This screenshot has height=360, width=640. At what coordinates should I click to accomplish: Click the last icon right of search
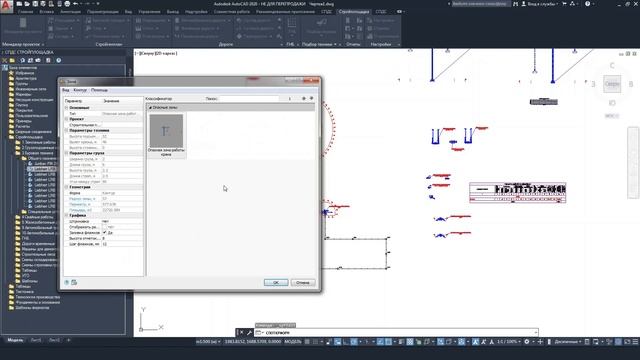click(x=311, y=98)
